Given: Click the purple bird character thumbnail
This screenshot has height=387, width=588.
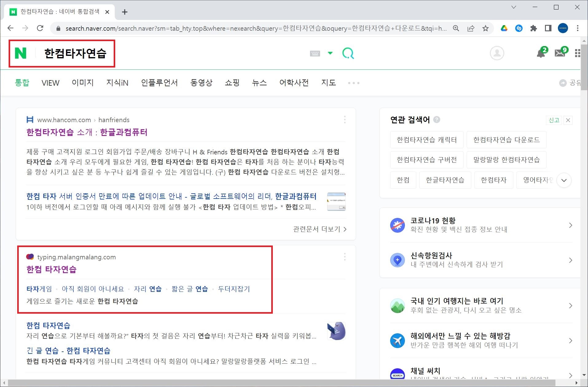Looking at the screenshot, I should (336, 331).
